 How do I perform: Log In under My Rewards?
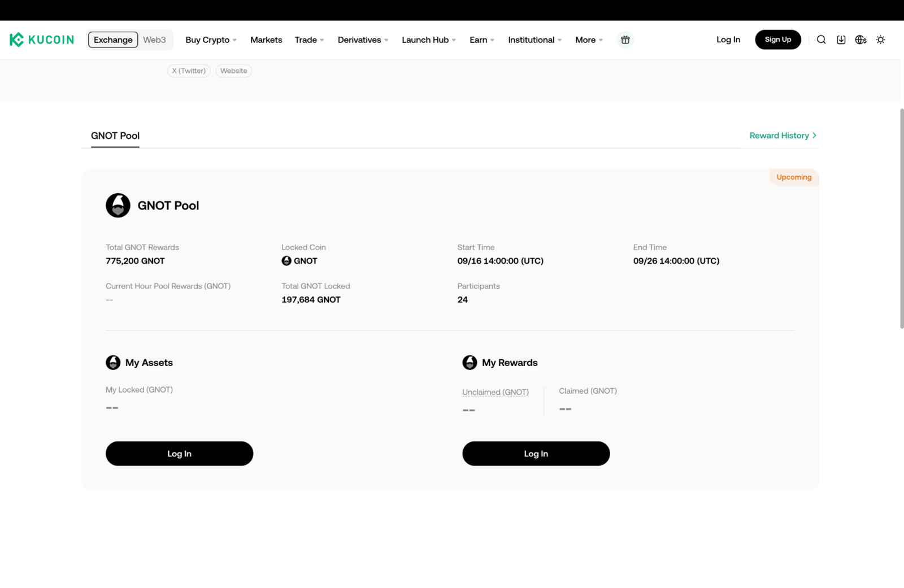coord(536,454)
